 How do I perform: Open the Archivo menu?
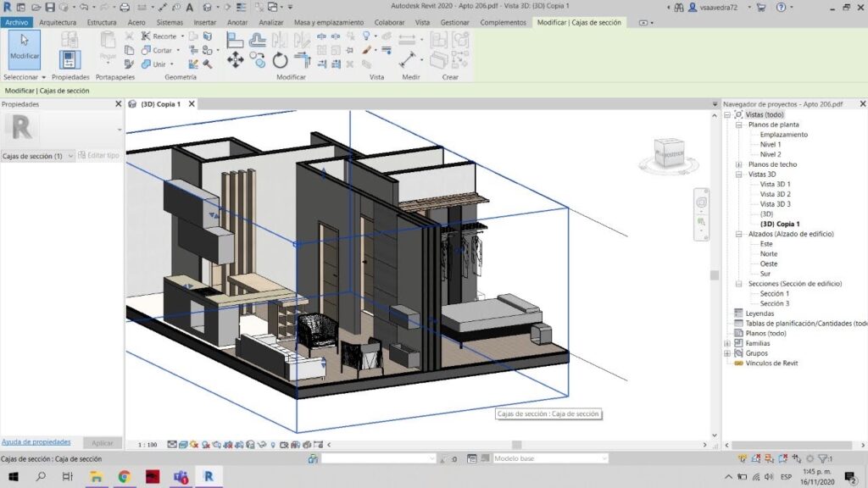pos(17,22)
